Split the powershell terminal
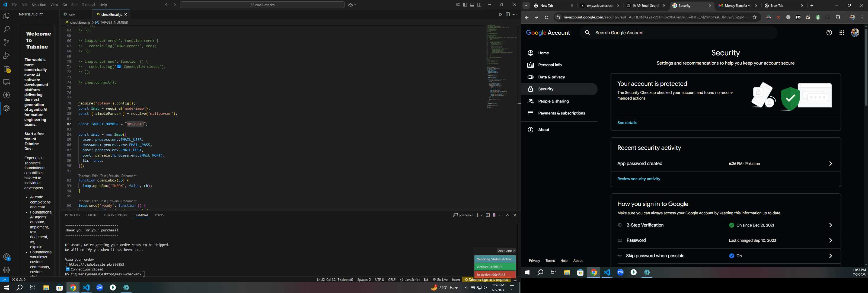 (x=488, y=215)
